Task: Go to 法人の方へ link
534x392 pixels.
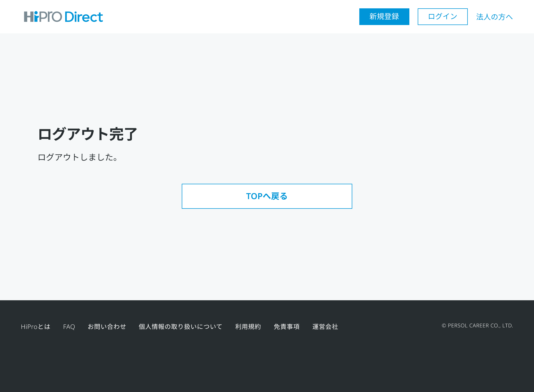Action: point(494,17)
